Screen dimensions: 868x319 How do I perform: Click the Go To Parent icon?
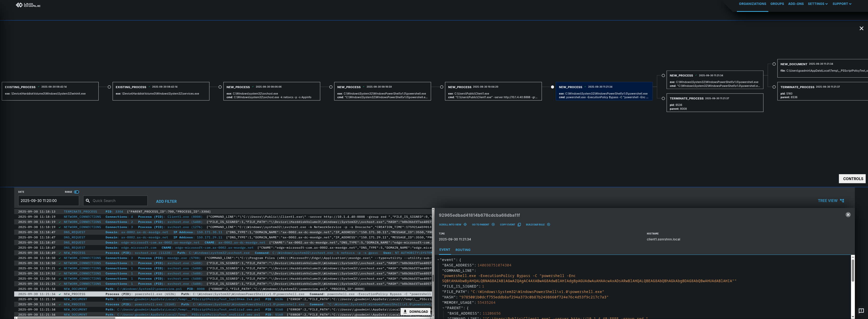click(x=493, y=225)
